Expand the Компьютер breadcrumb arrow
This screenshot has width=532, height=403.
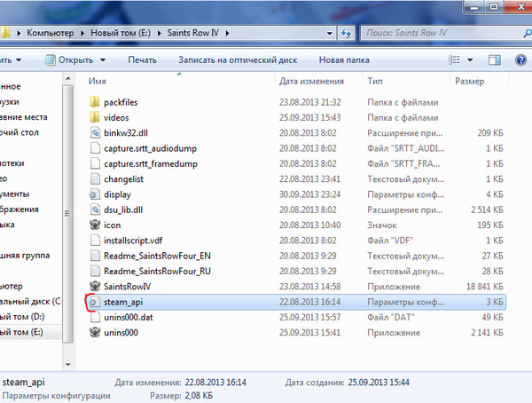pos(82,33)
